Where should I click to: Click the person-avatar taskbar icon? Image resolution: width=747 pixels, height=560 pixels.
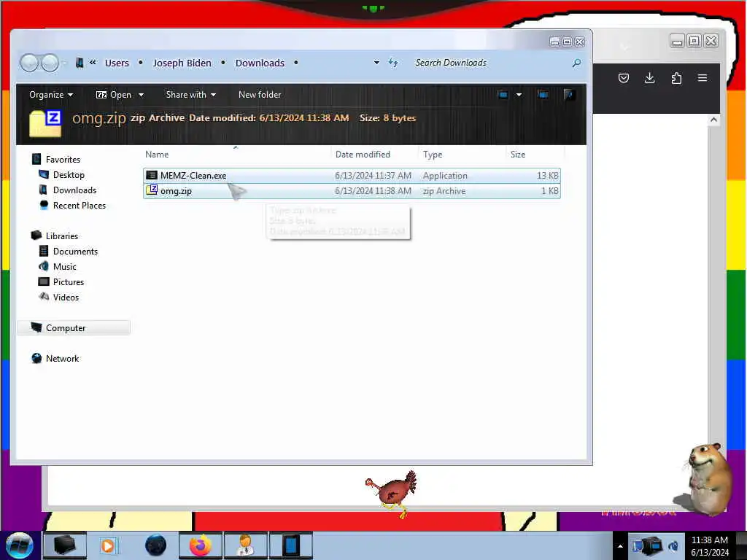(245, 545)
